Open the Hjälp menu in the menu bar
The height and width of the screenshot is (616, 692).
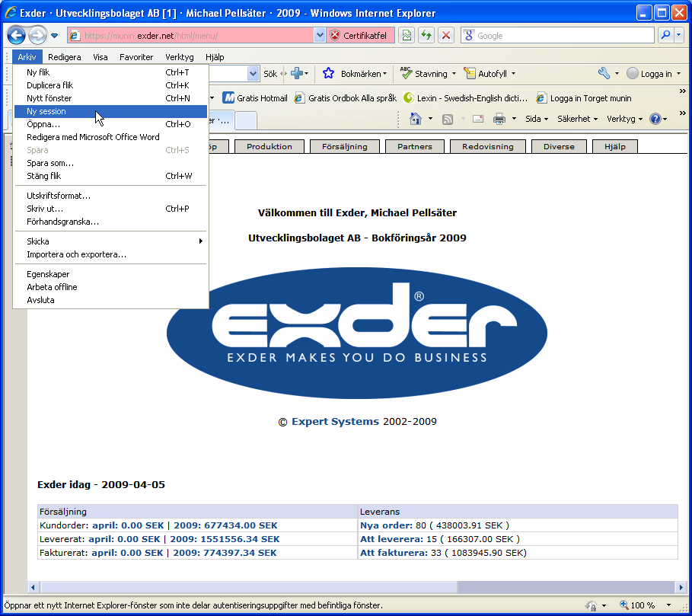pyautogui.click(x=215, y=57)
